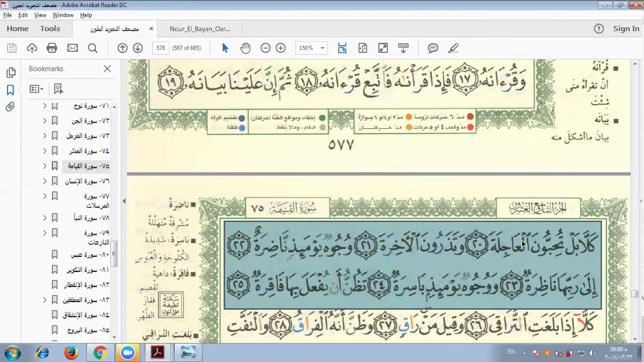Expand bookmark ٨٣- سورة المطففين
The width and height of the screenshot is (644, 362).
tap(45, 300)
